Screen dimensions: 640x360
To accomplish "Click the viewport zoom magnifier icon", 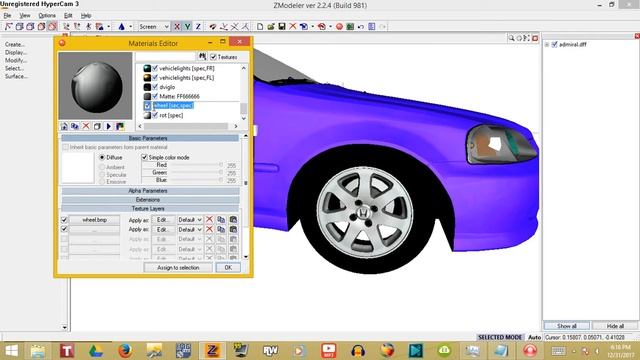I will tap(511, 38).
